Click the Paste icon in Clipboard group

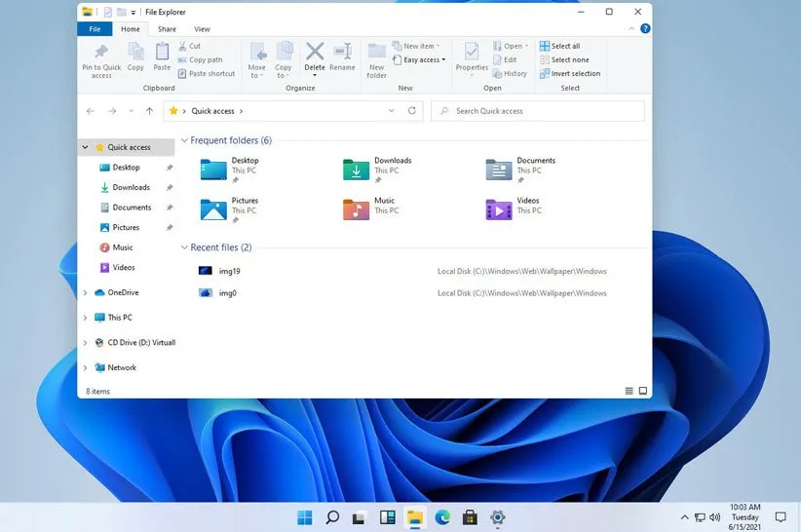[x=162, y=55]
